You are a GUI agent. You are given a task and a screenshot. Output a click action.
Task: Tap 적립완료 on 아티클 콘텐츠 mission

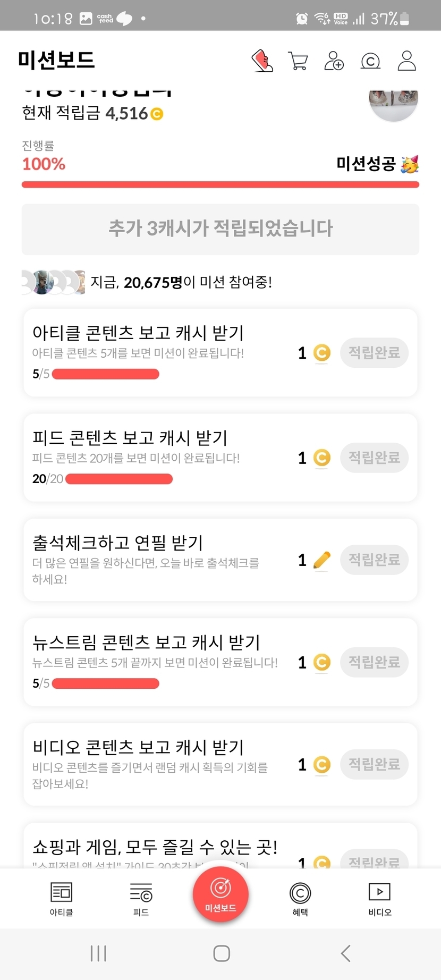pyautogui.click(x=374, y=352)
